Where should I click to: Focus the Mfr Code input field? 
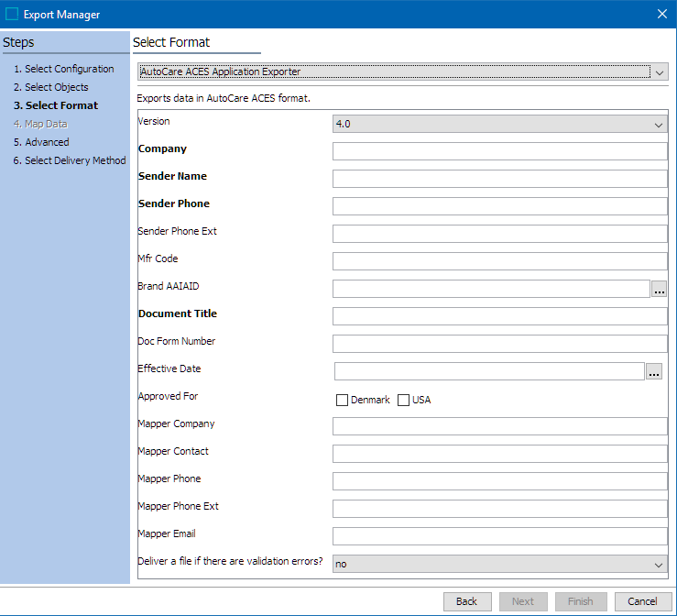[x=500, y=261]
